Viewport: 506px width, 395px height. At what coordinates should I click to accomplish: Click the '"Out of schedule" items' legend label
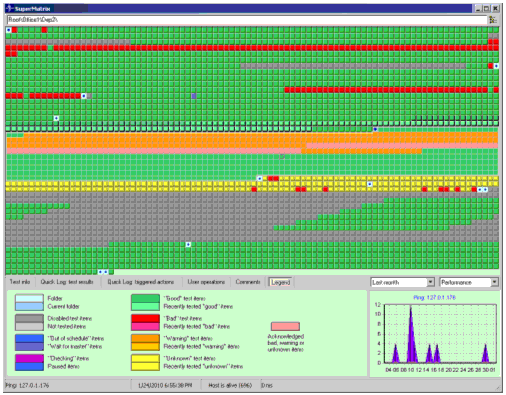(x=76, y=338)
